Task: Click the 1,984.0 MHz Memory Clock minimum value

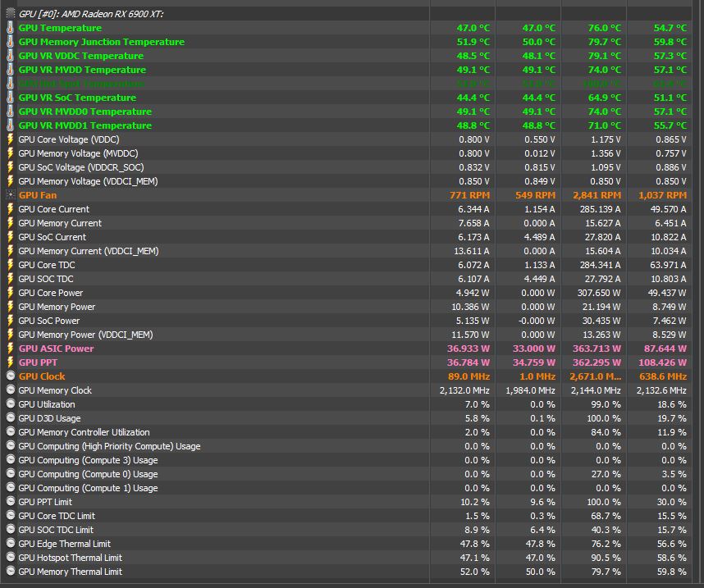Action: pyautogui.click(x=530, y=390)
